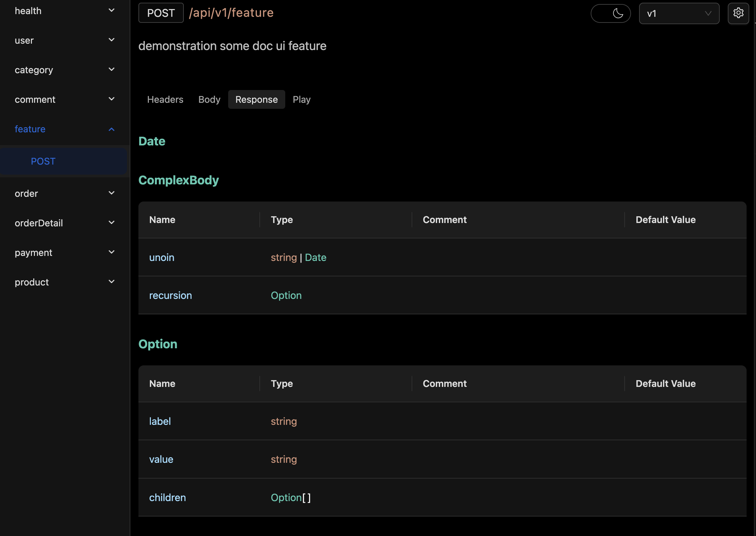Click the Option type link in ComplexBody
756x536 pixels.
click(286, 295)
